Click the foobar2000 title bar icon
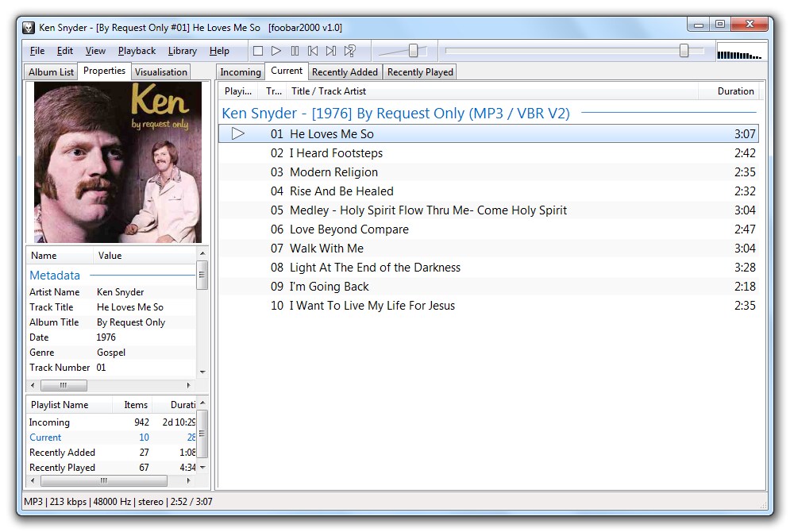The width and height of the screenshot is (790, 532). pos(29,28)
